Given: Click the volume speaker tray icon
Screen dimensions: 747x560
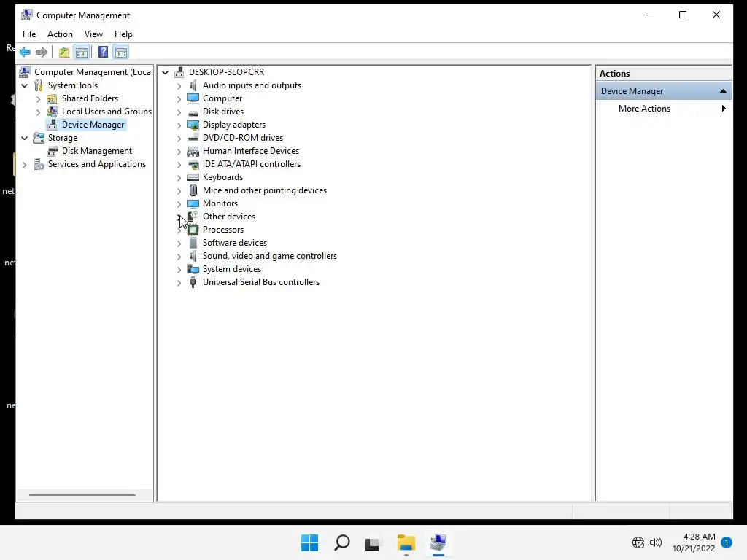Looking at the screenshot, I should [x=656, y=542].
